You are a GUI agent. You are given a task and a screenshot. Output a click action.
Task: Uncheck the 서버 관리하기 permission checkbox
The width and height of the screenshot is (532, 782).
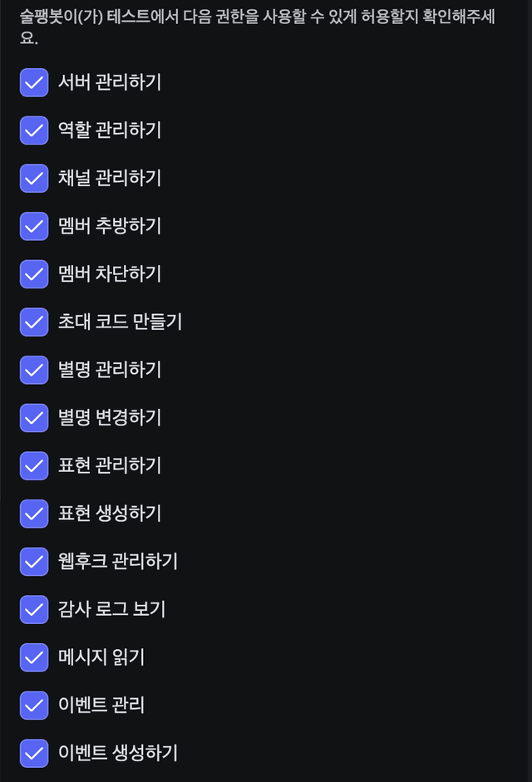[x=34, y=82]
